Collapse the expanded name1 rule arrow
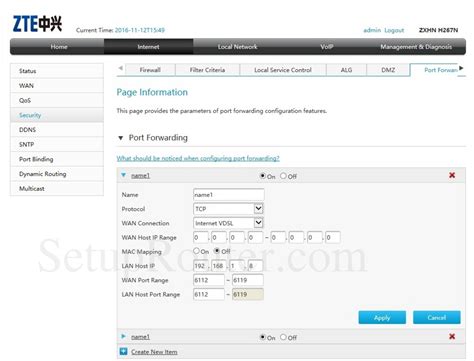Screen dimensions: 474x361 pyautogui.click(x=124, y=175)
